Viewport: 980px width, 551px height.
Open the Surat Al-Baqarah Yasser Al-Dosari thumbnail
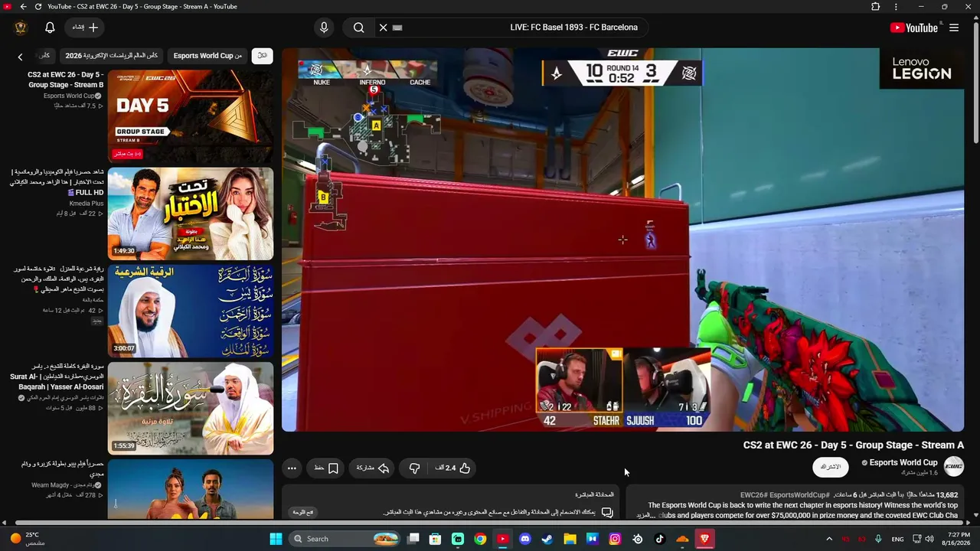point(191,409)
